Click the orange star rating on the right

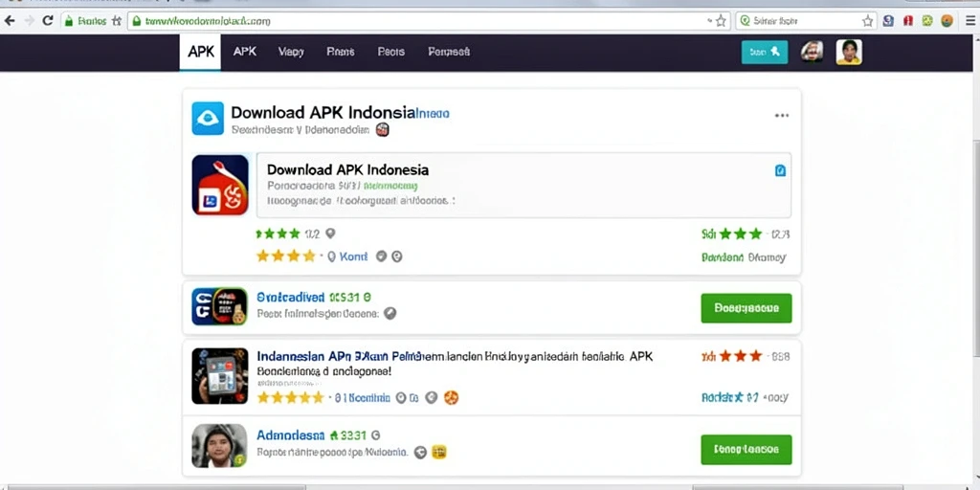741,357
